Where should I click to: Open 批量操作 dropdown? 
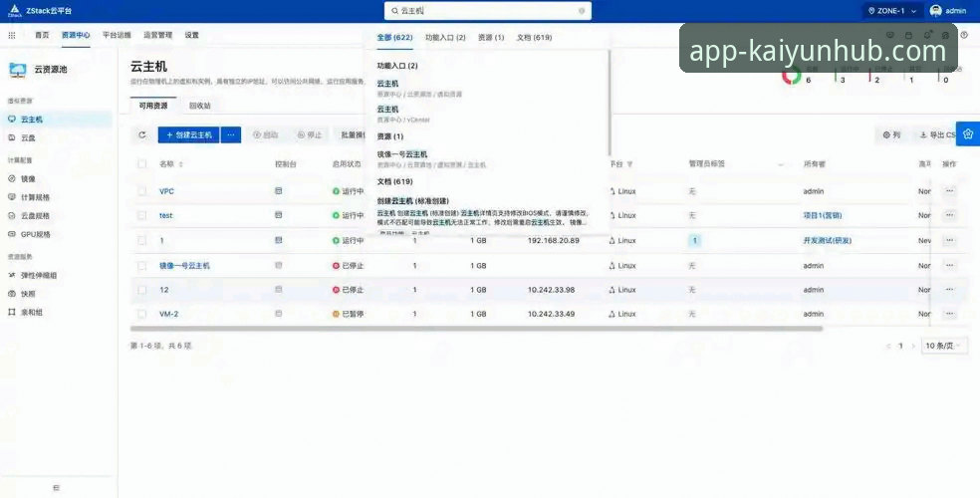[352, 135]
